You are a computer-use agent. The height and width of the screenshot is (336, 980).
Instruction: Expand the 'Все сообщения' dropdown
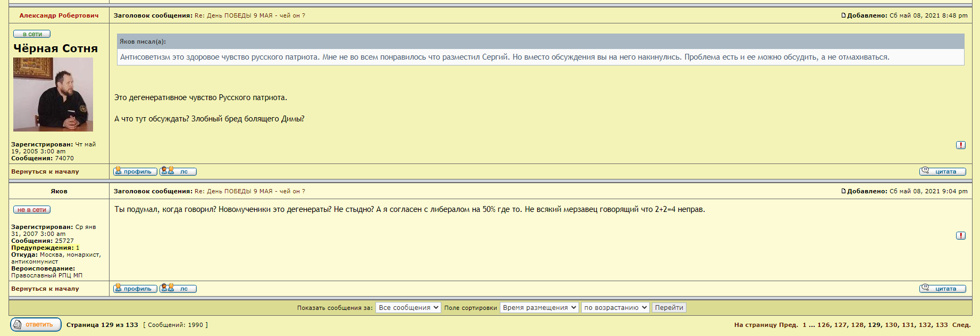(408, 308)
